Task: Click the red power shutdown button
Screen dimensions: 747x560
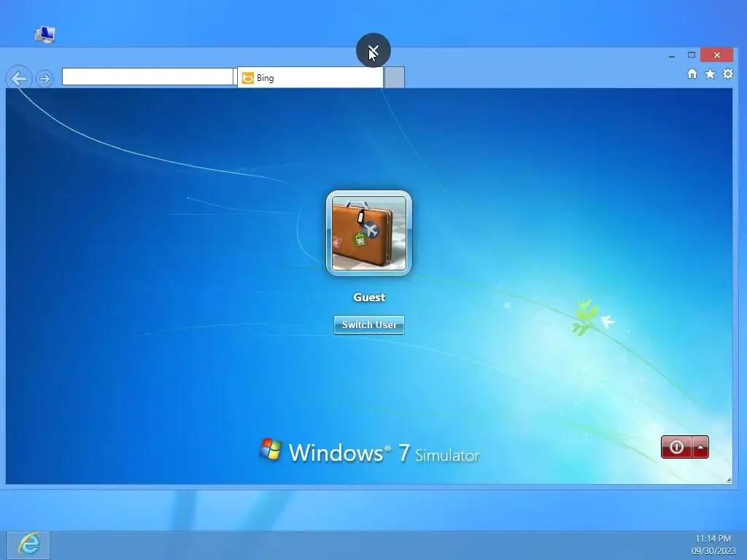Action: coord(676,447)
